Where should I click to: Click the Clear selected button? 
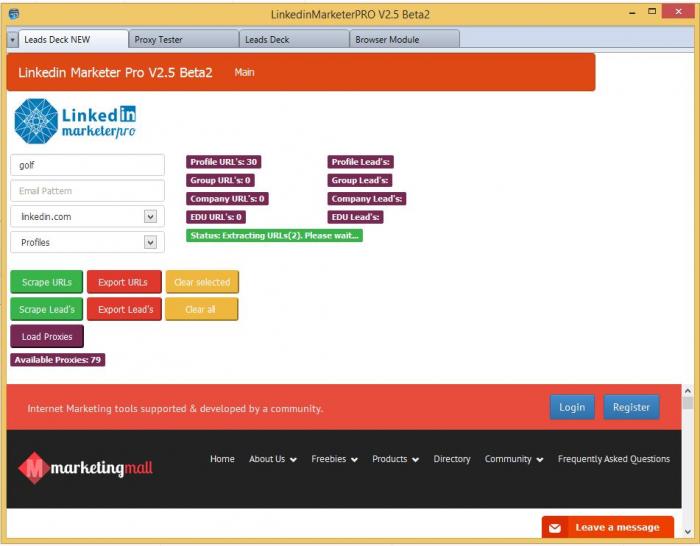pos(202,282)
